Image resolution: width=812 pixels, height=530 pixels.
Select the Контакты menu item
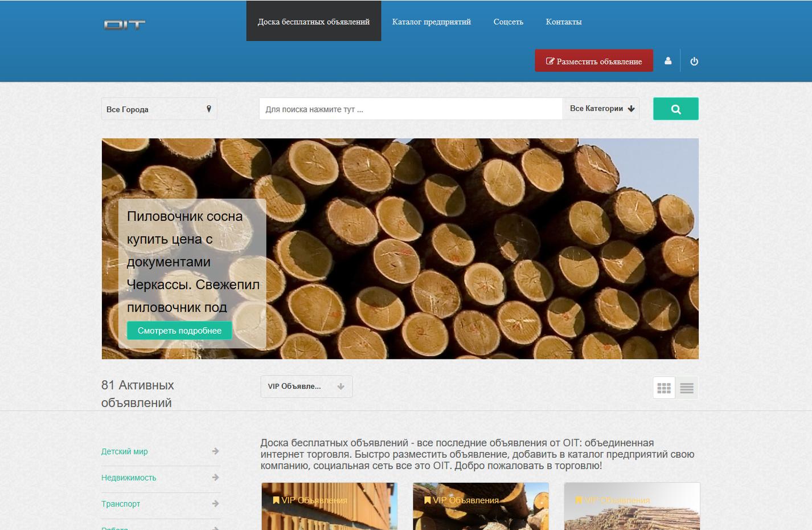point(564,22)
